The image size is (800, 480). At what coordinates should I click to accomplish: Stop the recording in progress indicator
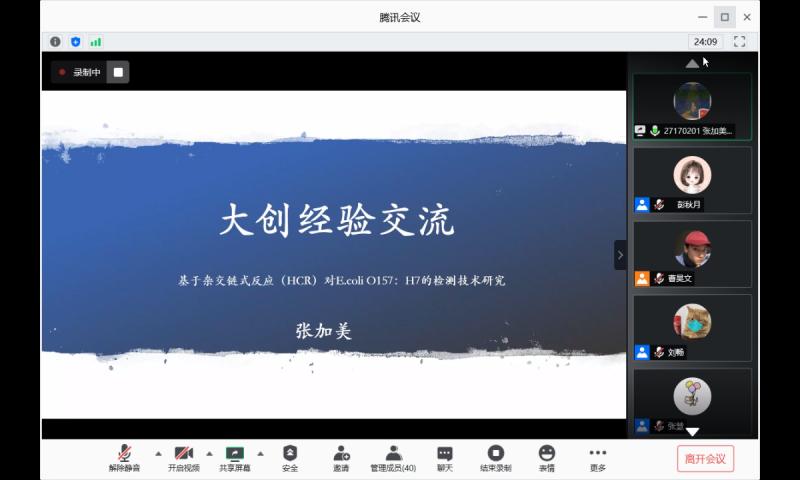118,72
